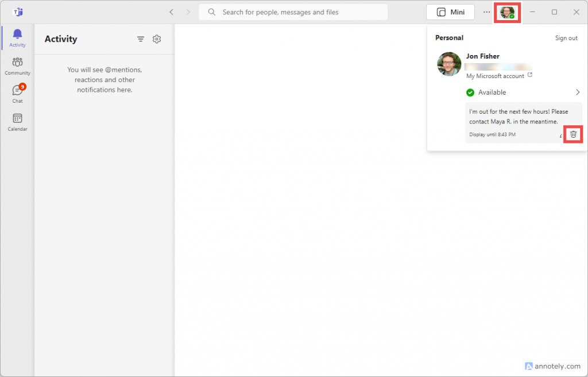Screen dimensions: 588x377
Task: Click Jon Fisher's profile picture
Action: (x=449, y=65)
